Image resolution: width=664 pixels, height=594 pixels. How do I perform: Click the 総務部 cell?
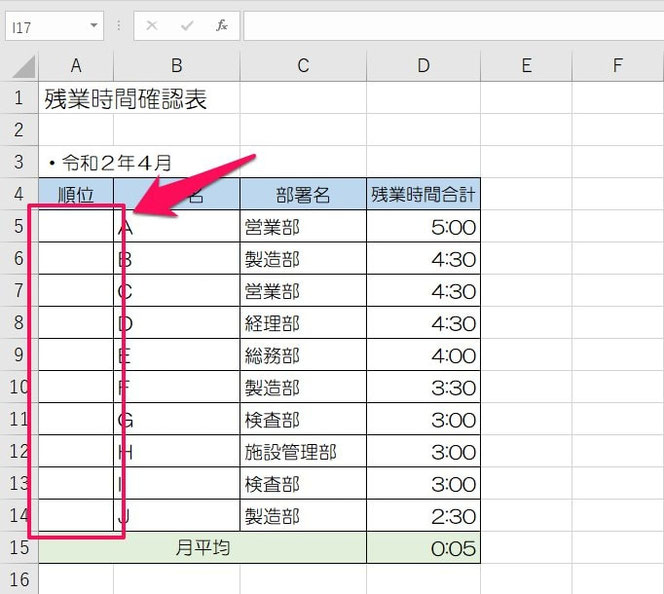click(303, 355)
